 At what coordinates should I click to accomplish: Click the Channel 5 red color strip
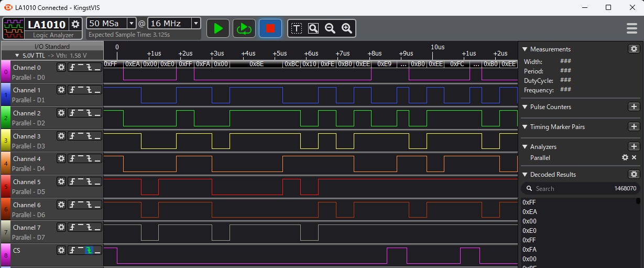5,186
